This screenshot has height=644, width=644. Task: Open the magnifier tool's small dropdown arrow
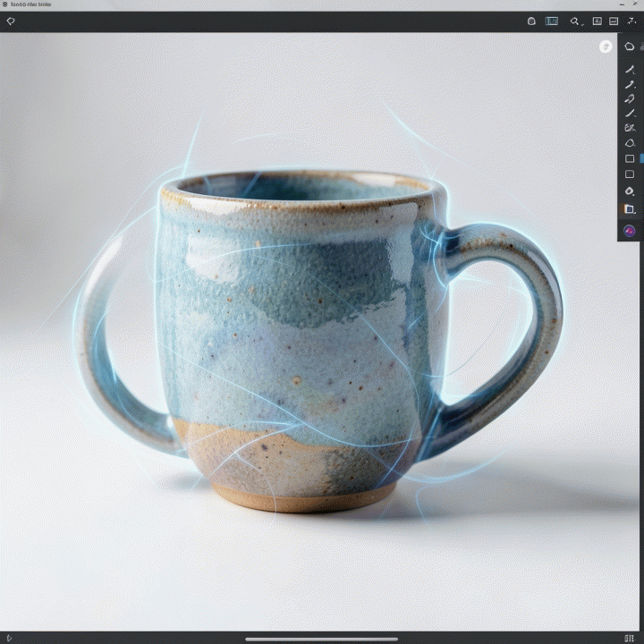[x=582, y=24]
